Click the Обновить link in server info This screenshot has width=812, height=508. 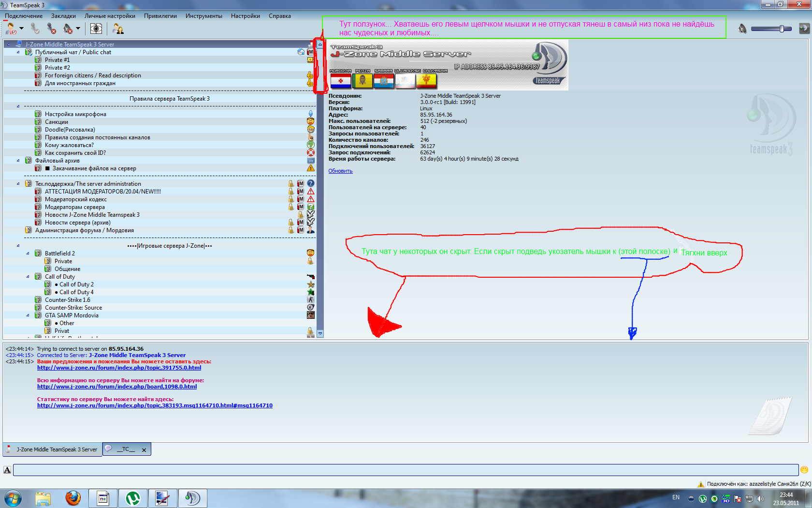341,171
